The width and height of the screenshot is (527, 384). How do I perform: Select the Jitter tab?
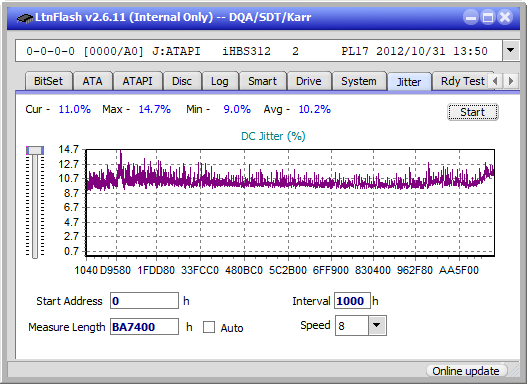click(x=409, y=82)
